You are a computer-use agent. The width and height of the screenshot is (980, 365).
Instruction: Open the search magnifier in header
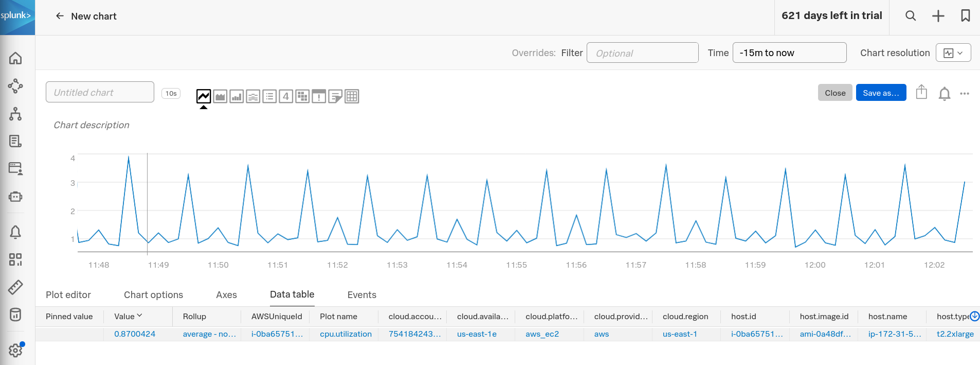tap(911, 16)
